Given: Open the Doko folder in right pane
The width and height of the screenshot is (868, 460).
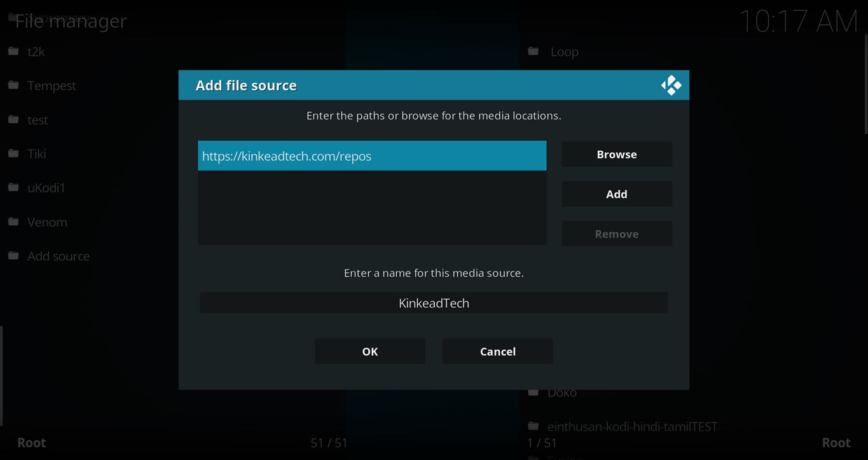Looking at the screenshot, I should [562, 393].
